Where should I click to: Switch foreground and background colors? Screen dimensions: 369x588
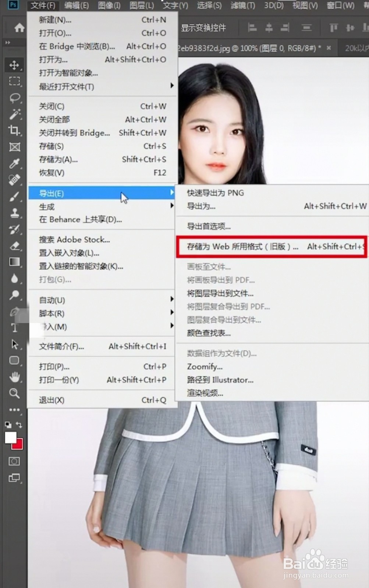(19, 425)
